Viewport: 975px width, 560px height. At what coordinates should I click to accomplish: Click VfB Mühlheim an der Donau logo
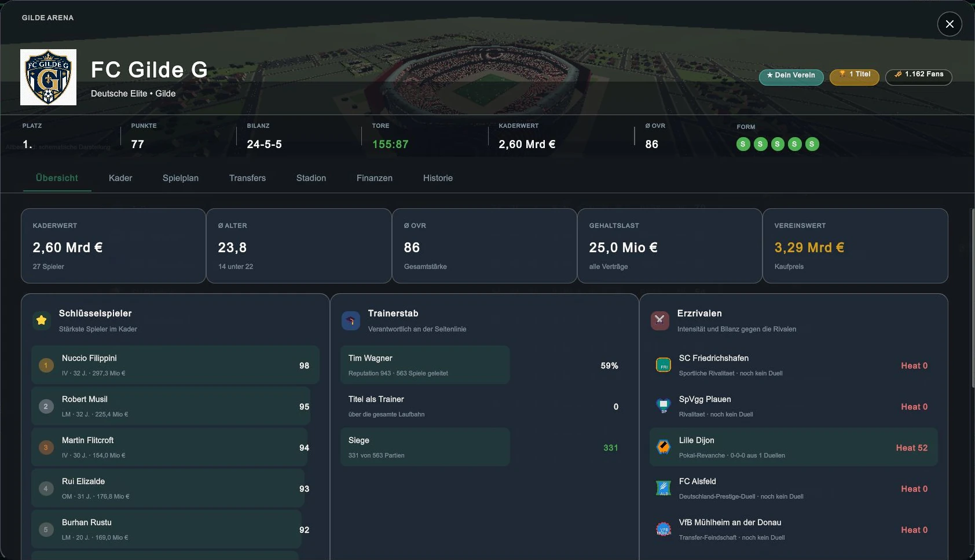[x=664, y=529]
